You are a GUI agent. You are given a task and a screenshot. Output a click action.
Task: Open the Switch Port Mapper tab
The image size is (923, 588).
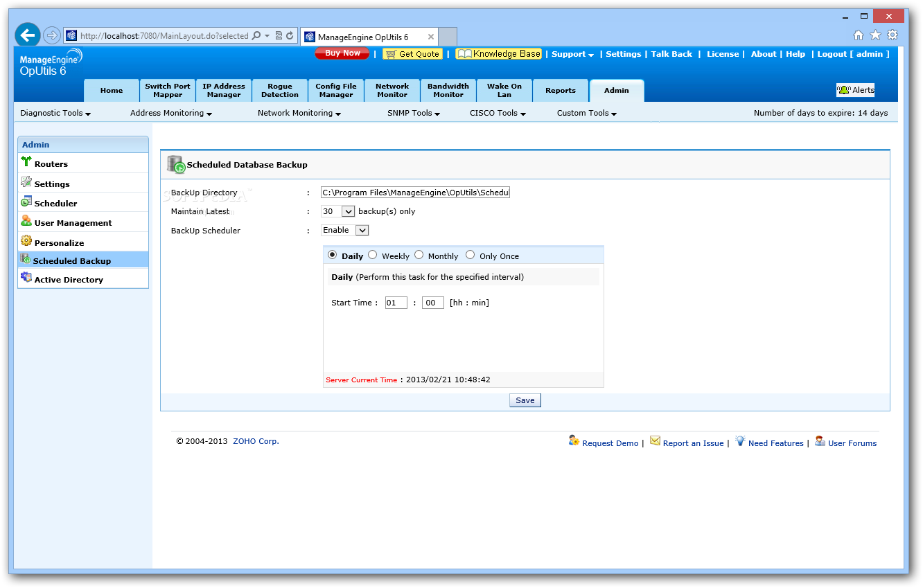pyautogui.click(x=168, y=91)
